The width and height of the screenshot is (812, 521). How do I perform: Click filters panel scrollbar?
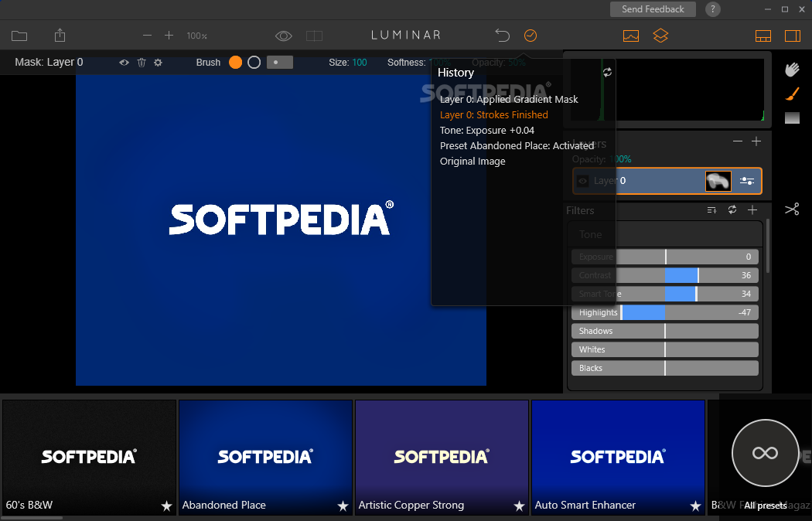point(767,247)
